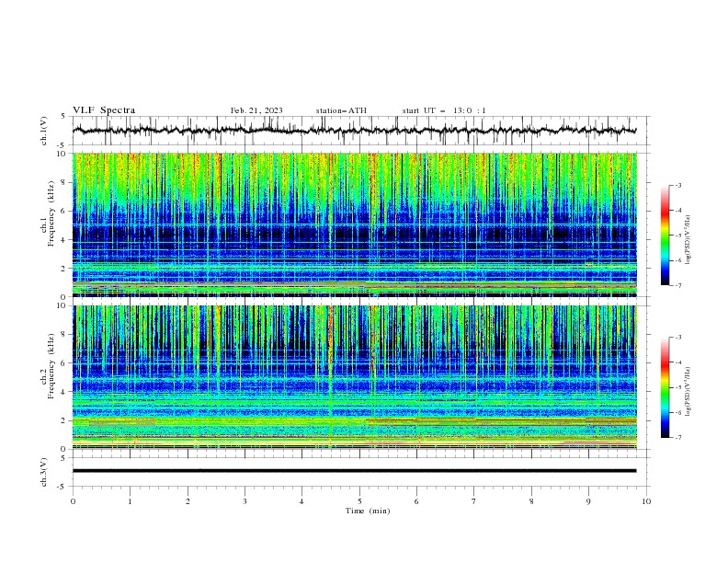Click the 'station=ATH' label

coord(341,110)
